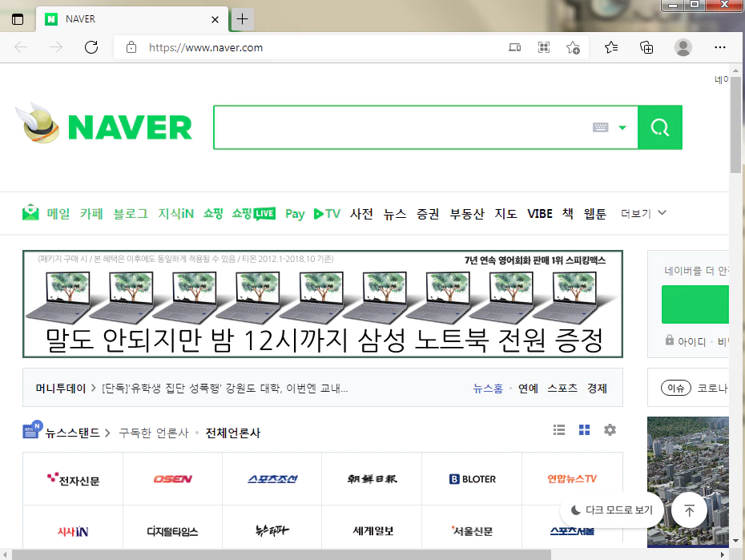Add this page to favorites star

tap(573, 47)
